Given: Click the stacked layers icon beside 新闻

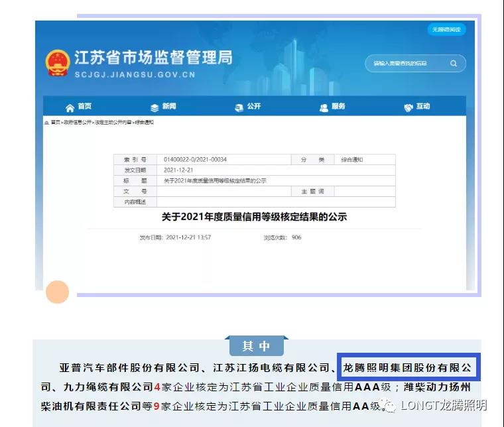Looking at the screenshot, I should pos(155,108).
